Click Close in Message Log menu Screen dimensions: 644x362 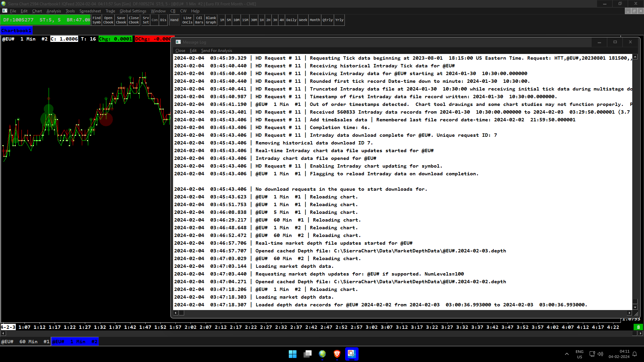180,51
